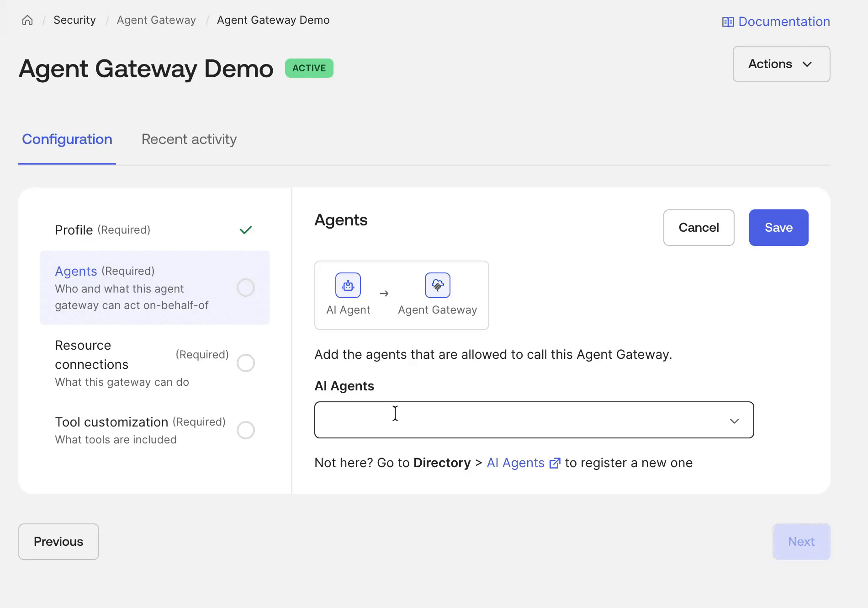Cancel the Agents changes
Image resolution: width=868 pixels, height=608 pixels.
[699, 228]
